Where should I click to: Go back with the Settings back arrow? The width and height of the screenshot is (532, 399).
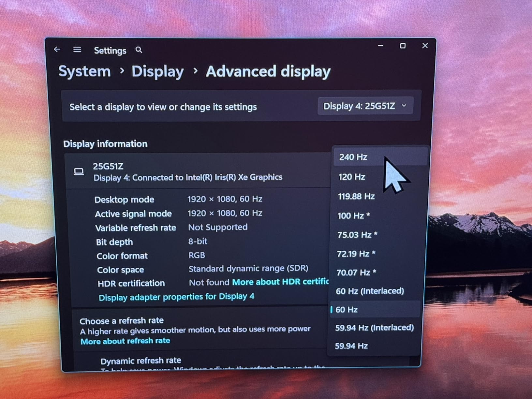(57, 49)
